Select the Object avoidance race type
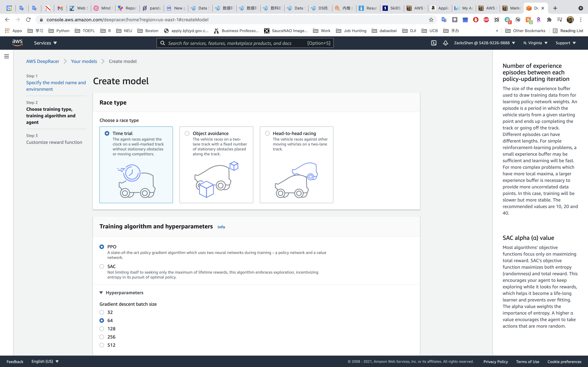 (x=187, y=133)
